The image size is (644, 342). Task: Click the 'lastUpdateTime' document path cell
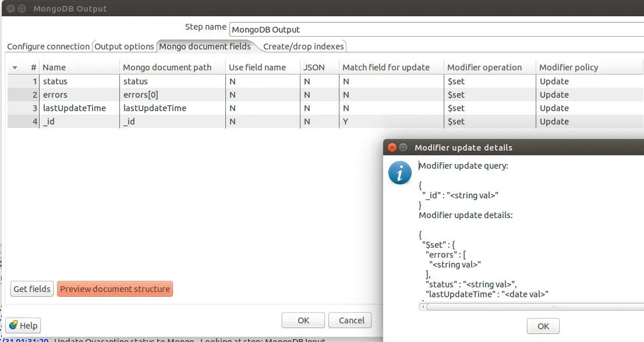[172, 108]
